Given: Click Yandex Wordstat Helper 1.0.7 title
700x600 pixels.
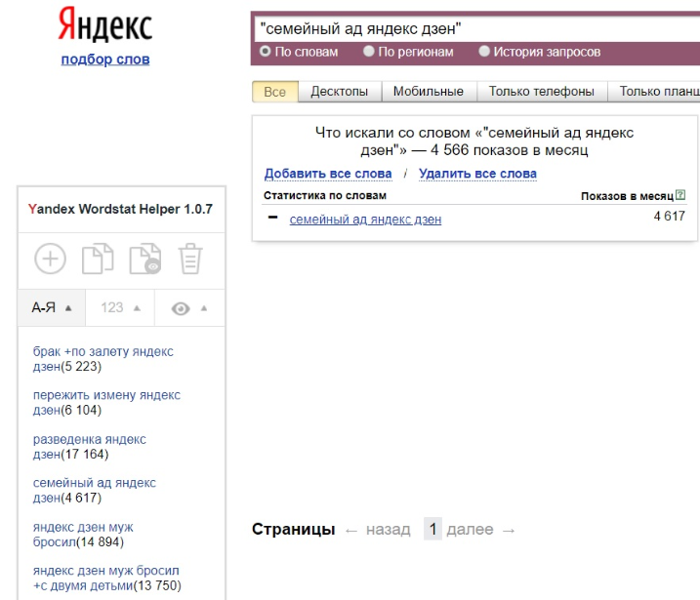Looking at the screenshot, I should coord(120,209).
